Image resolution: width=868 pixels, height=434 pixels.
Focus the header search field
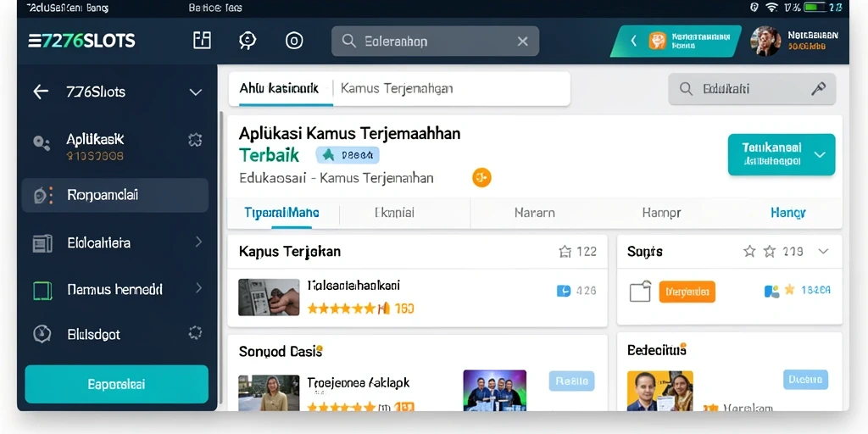click(x=435, y=41)
